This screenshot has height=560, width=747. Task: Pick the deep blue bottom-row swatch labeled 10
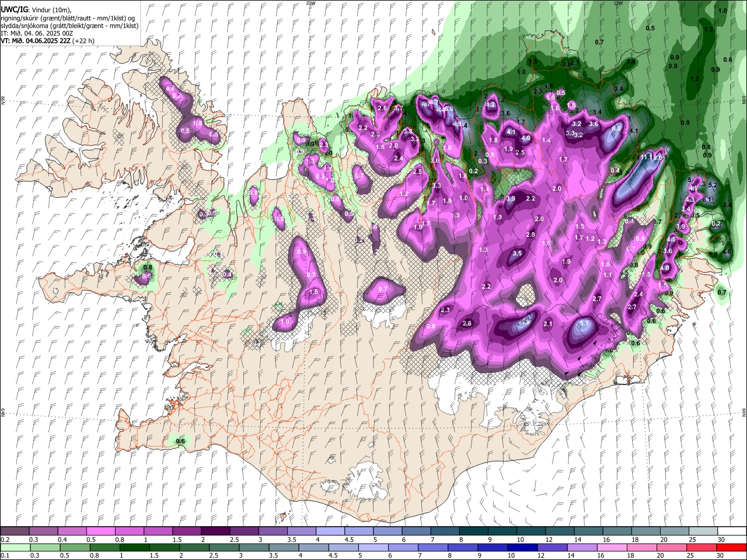[x=521, y=547]
